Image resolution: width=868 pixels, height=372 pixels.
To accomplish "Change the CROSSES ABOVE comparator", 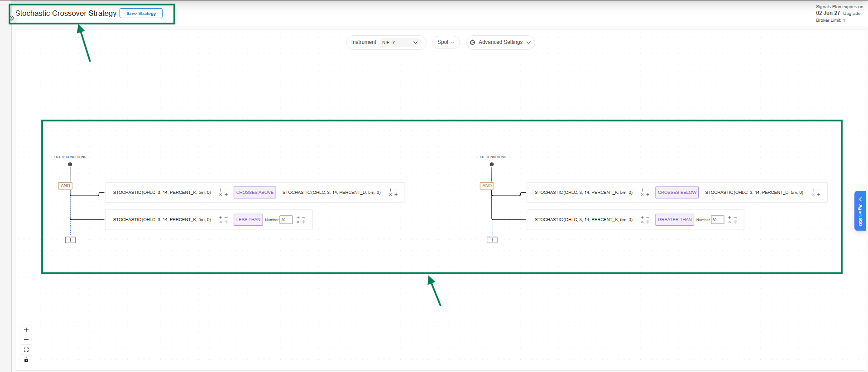I will point(255,193).
